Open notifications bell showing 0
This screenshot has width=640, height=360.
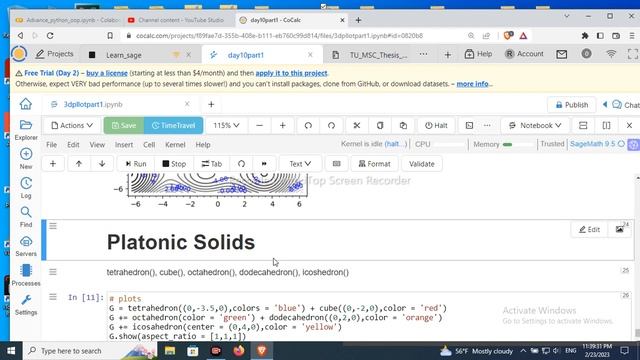[x=587, y=53]
